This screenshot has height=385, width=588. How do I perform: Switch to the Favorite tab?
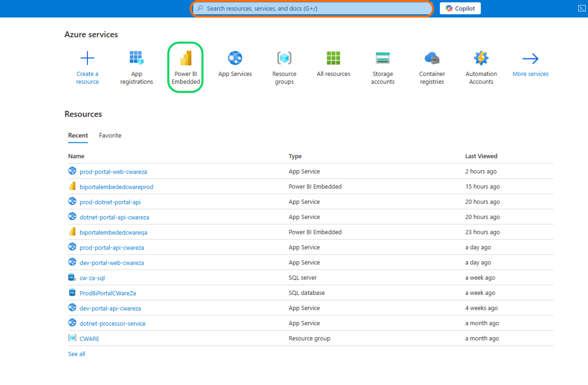click(x=110, y=135)
